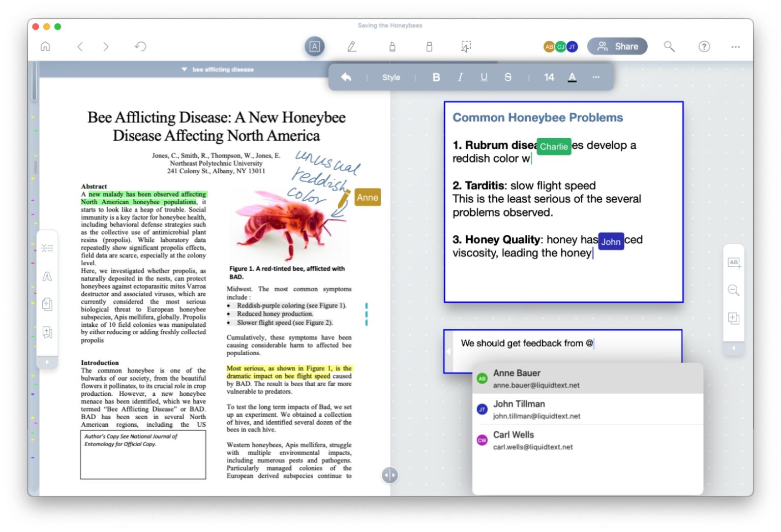
Task: Click the Home icon
Action: click(45, 46)
